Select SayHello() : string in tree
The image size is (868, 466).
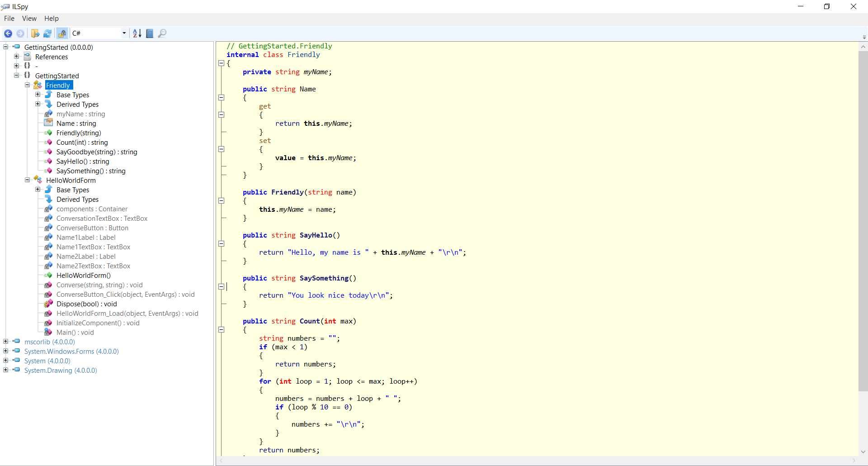(x=83, y=162)
